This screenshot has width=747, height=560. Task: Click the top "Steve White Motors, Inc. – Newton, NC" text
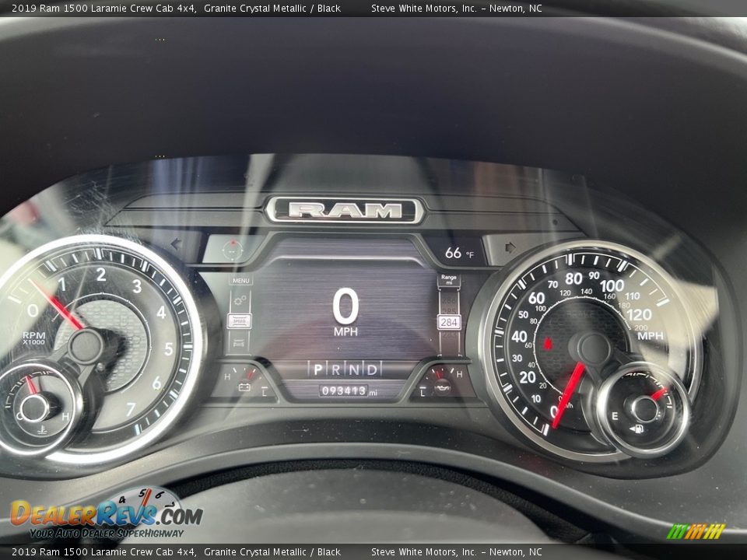tap(457, 8)
